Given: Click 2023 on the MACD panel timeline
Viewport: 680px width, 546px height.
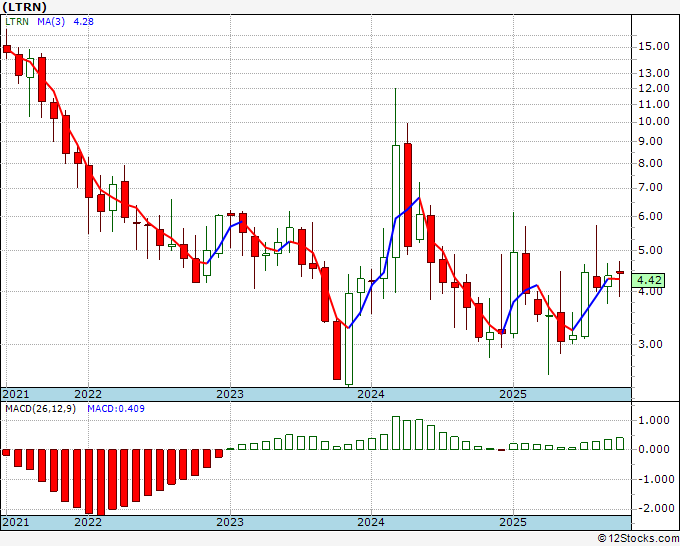Looking at the screenshot, I should 230,522.
